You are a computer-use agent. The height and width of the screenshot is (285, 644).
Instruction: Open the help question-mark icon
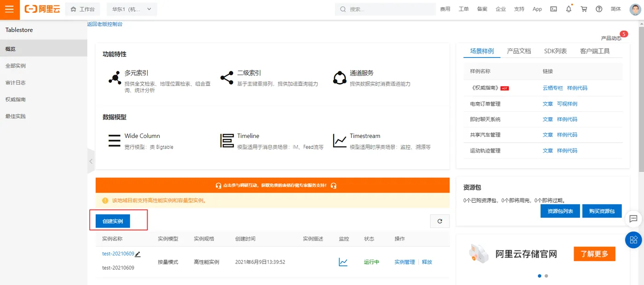[599, 9]
